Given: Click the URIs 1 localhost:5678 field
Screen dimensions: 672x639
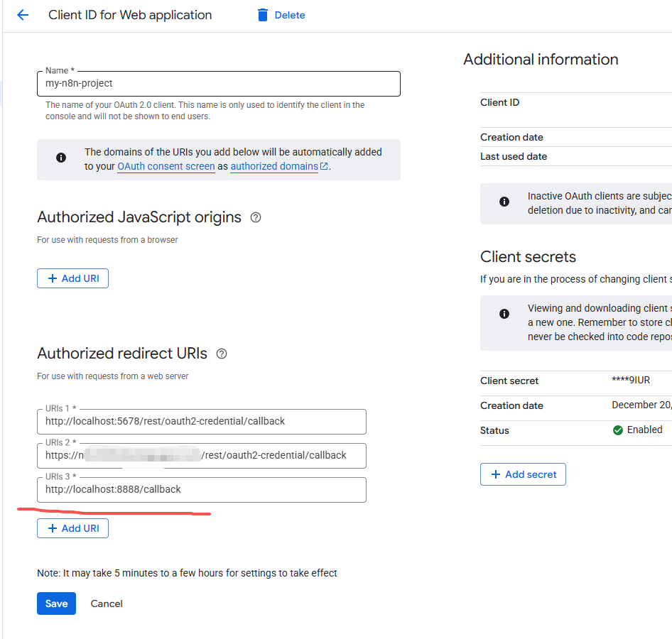Looking at the screenshot, I should 201,422.
